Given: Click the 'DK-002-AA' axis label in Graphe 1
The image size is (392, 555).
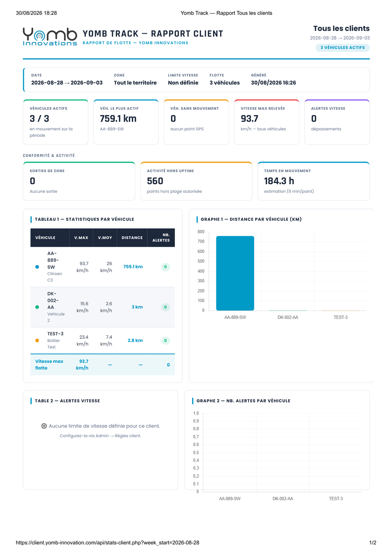Looking at the screenshot, I should (x=288, y=317).
